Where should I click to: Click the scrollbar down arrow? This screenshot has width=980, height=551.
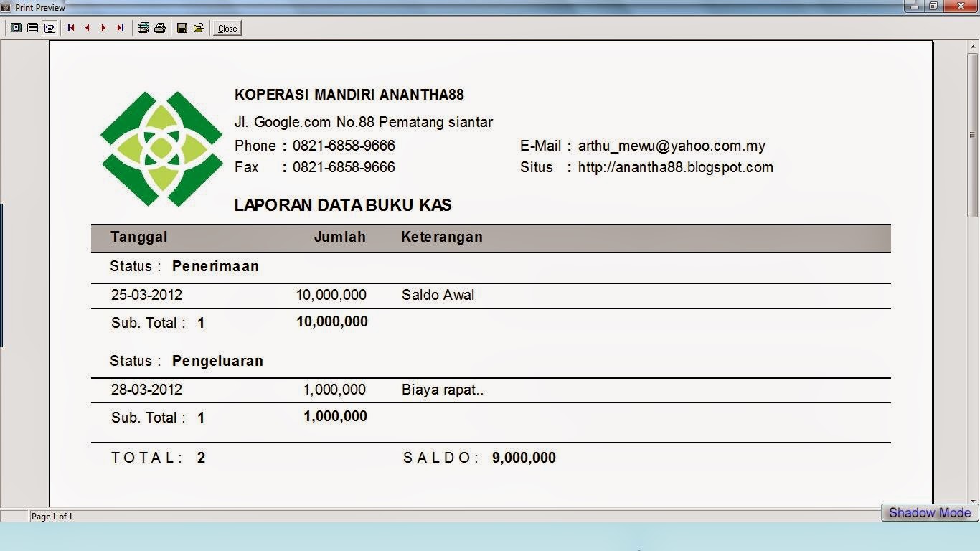tap(973, 500)
